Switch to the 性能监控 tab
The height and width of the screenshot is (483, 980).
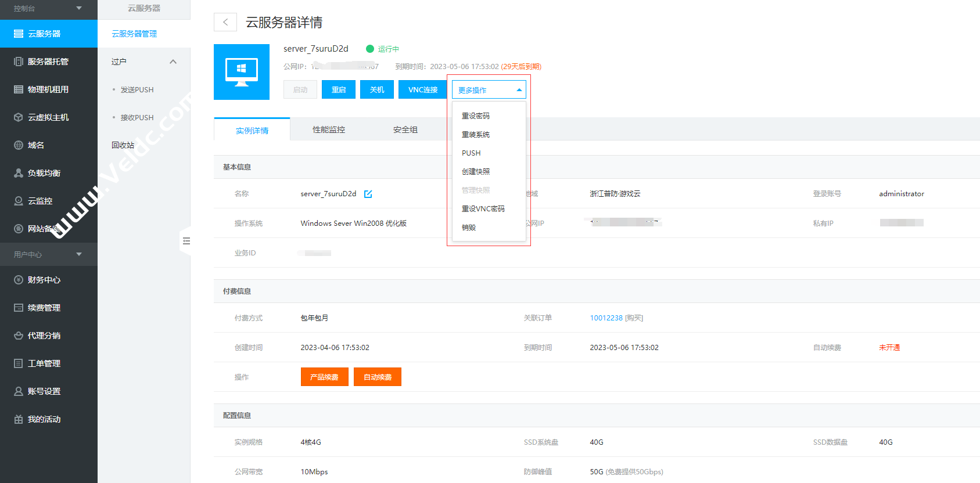(329, 130)
